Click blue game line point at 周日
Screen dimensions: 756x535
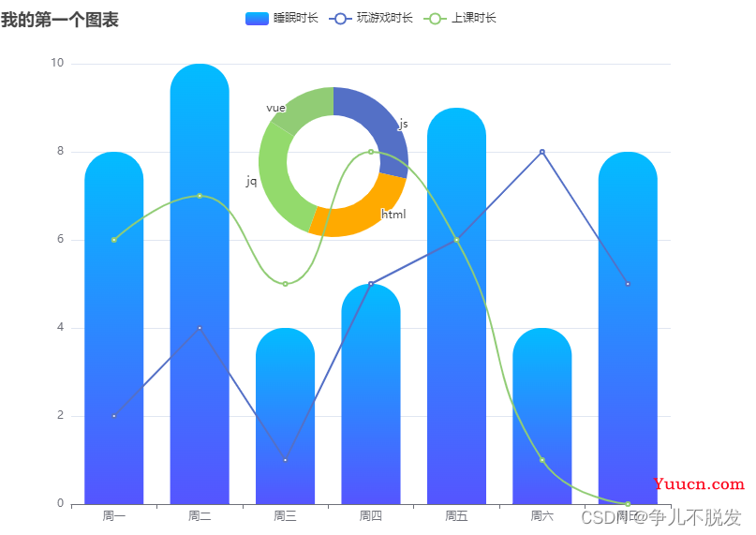pos(628,284)
